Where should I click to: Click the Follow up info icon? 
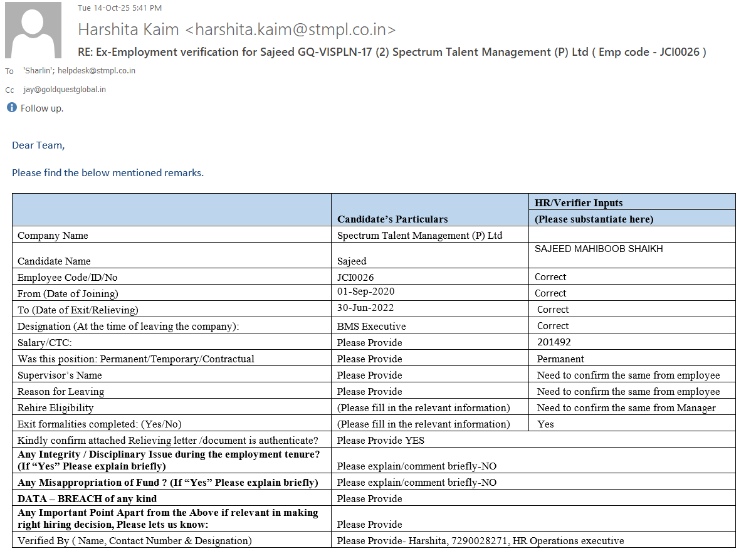(11, 108)
